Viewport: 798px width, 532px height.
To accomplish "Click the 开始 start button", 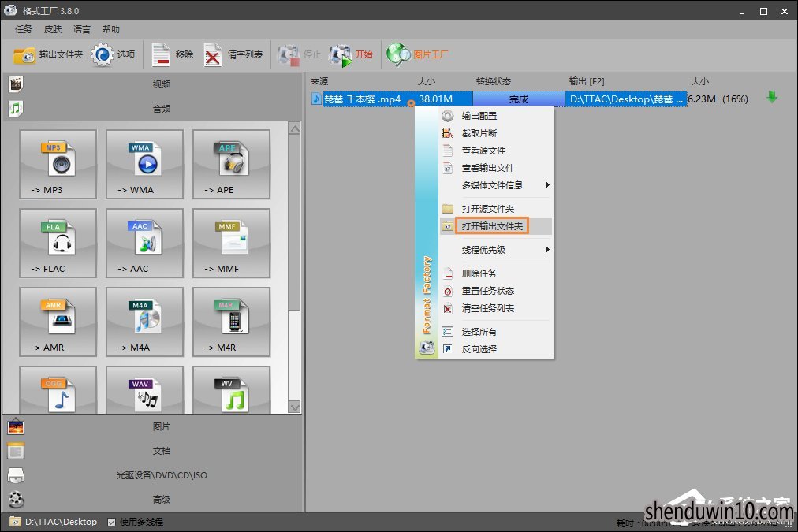I will [351, 54].
